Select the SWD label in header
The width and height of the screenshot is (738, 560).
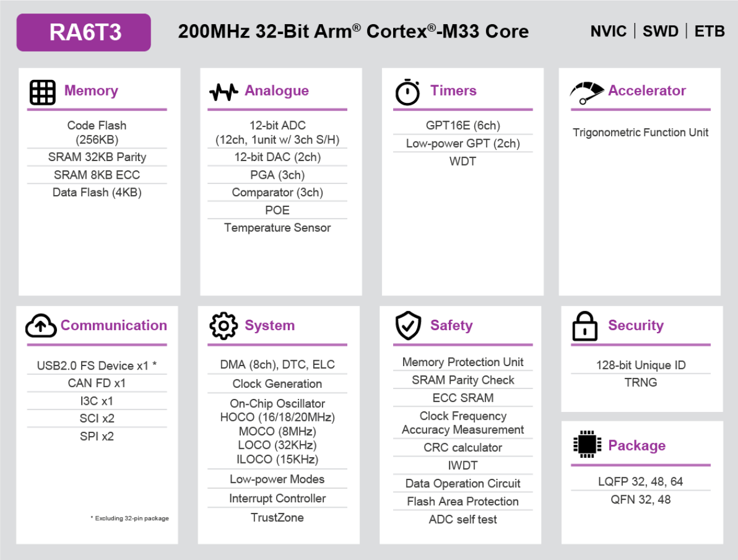[660, 31]
